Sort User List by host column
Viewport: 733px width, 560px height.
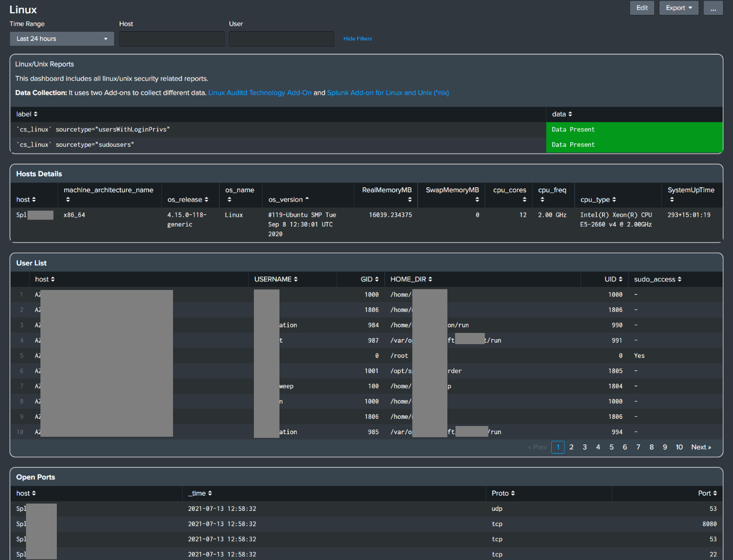click(x=45, y=279)
